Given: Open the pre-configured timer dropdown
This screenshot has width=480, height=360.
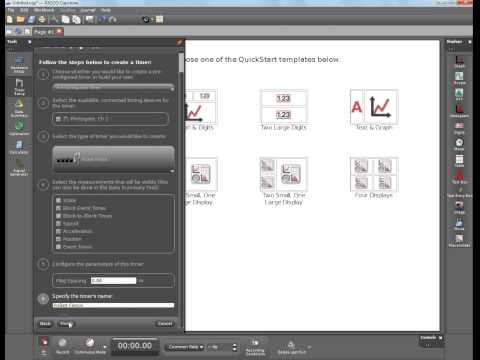Looking at the screenshot, I should [x=113, y=88].
